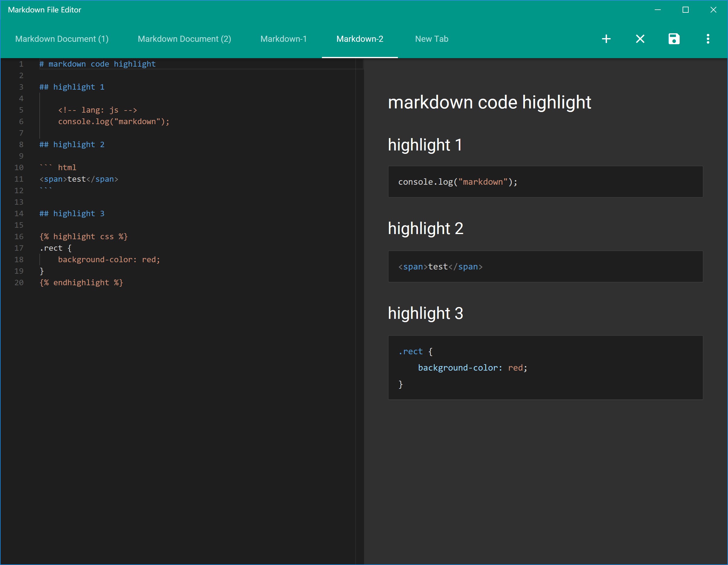This screenshot has height=565, width=728.
Task: Select the Markdown-1 tab
Action: click(x=283, y=39)
